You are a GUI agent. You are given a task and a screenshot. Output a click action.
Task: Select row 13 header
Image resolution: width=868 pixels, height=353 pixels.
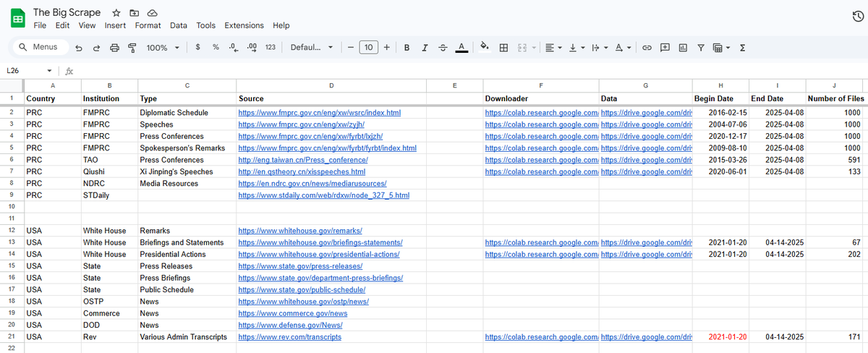pos(11,242)
